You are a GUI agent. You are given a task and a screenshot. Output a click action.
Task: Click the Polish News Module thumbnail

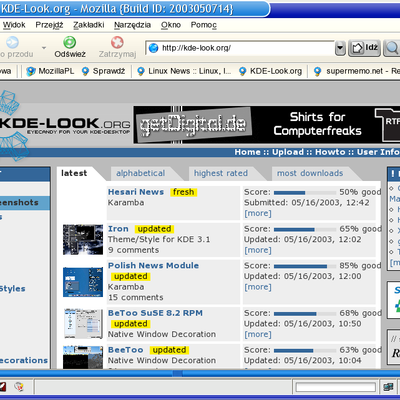tap(83, 282)
